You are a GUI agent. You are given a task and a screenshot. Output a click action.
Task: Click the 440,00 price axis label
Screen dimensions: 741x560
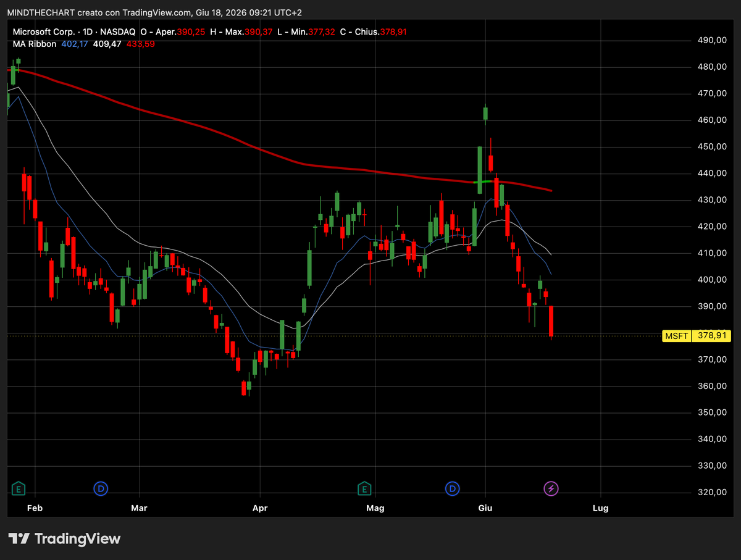(711, 173)
